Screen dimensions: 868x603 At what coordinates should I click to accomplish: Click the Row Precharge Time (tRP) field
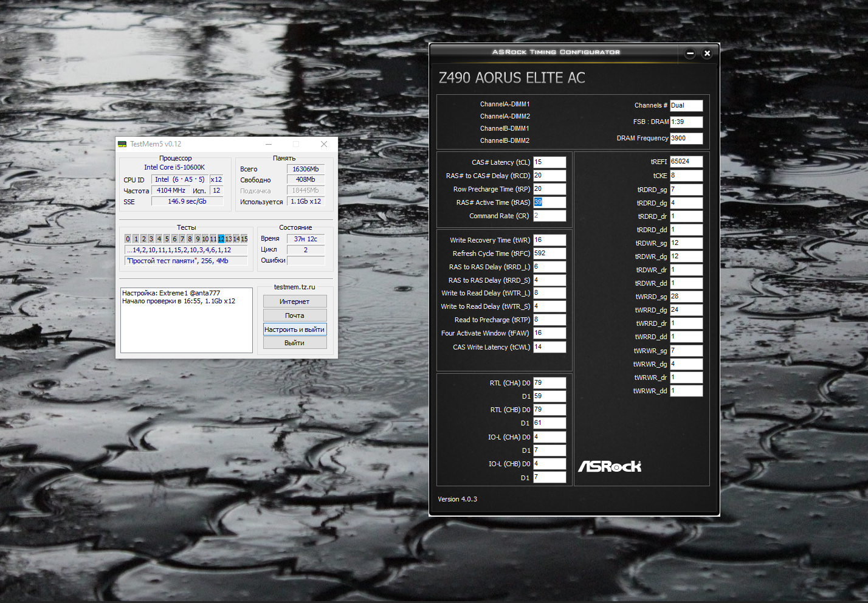pos(549,189)
